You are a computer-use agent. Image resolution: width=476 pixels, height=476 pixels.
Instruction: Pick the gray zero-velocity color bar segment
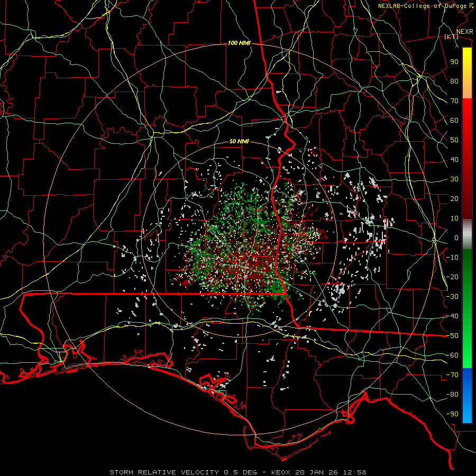(467, 234)
